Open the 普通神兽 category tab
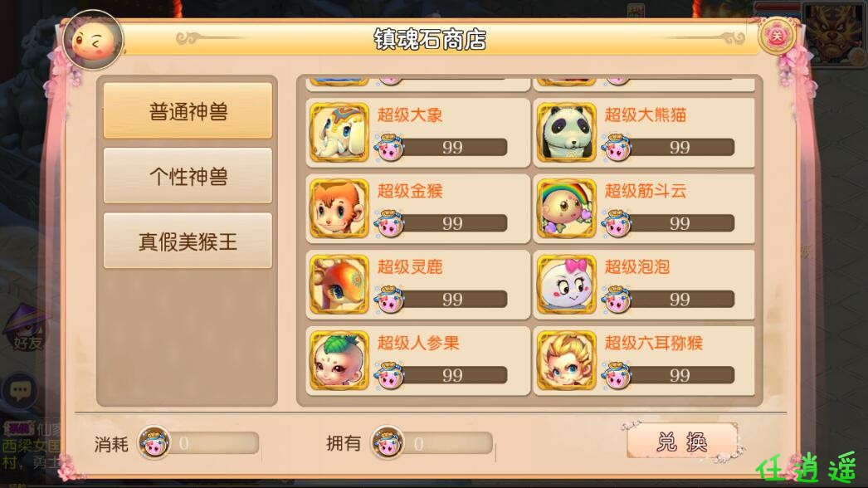 (x=188, y=110)
